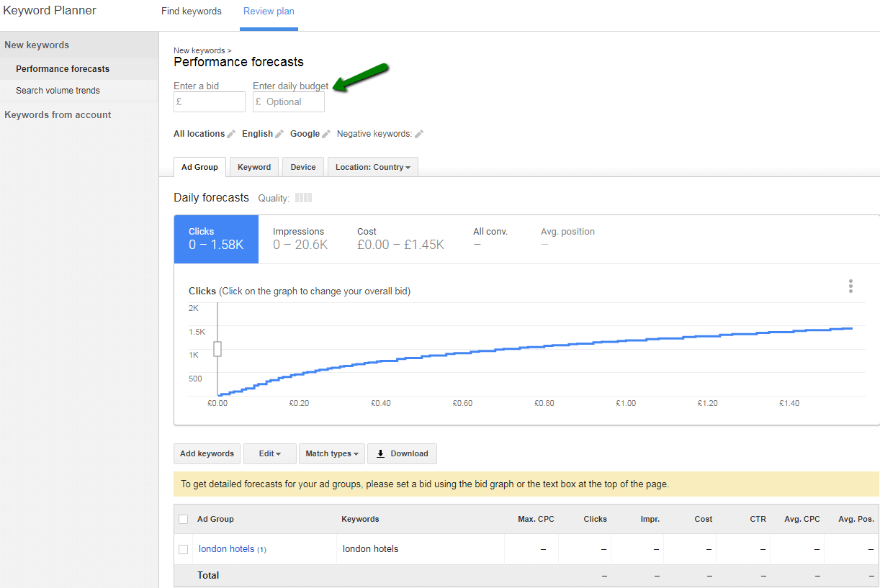Click the forecast Quality bars indicator
The height and width of the screenshot is (588, 880).
click(x=303, y=198)
